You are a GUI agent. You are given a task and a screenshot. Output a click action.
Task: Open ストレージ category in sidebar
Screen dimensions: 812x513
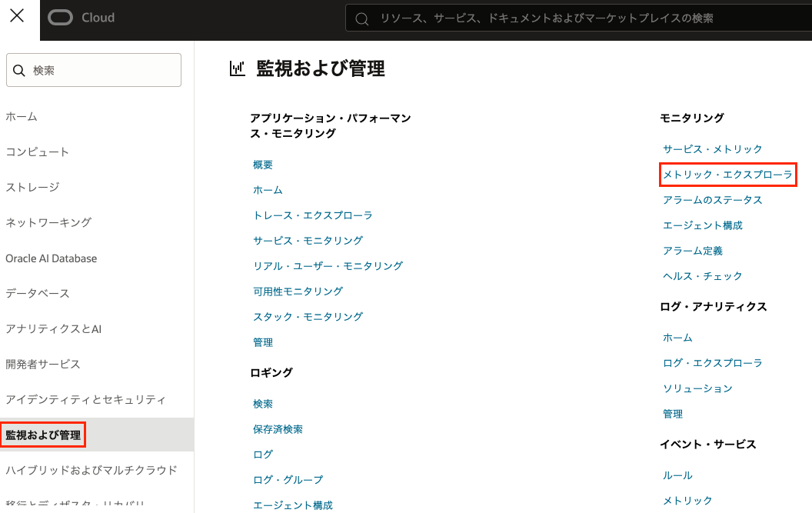(32, 187)
